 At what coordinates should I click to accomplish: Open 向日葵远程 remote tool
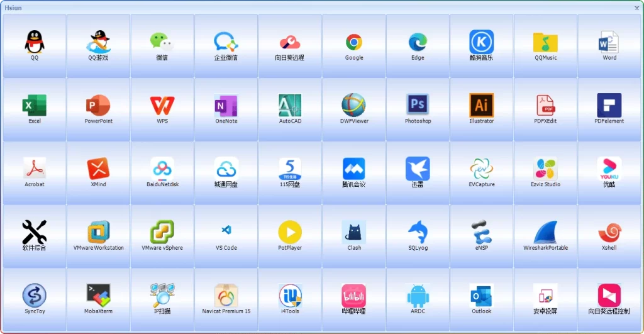[x=290, y=45]
